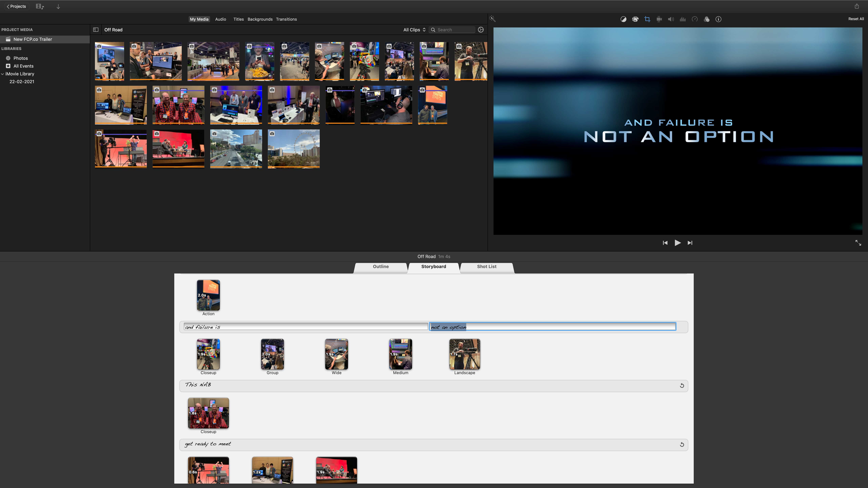
Task: Show clip information
Action: (x=718, y=19)
